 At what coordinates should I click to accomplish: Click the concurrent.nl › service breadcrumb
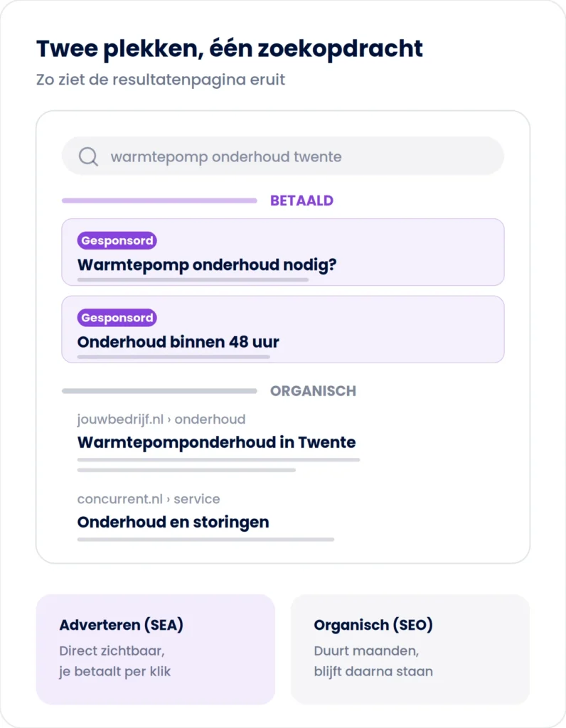coord(149,499)
